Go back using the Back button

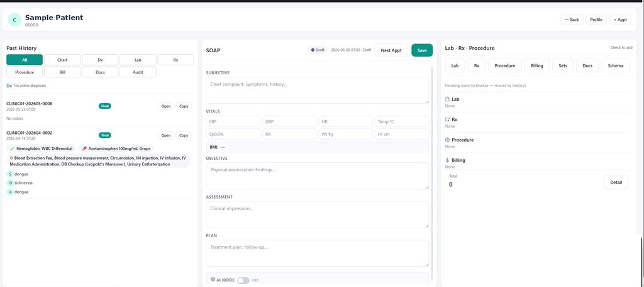(x=572, y=20)
